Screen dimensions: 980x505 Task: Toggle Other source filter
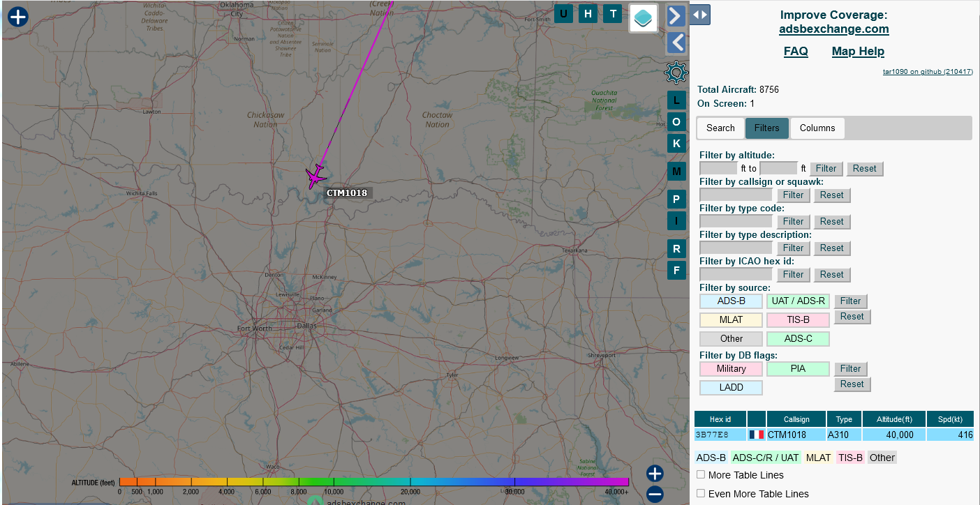[732, 339]
